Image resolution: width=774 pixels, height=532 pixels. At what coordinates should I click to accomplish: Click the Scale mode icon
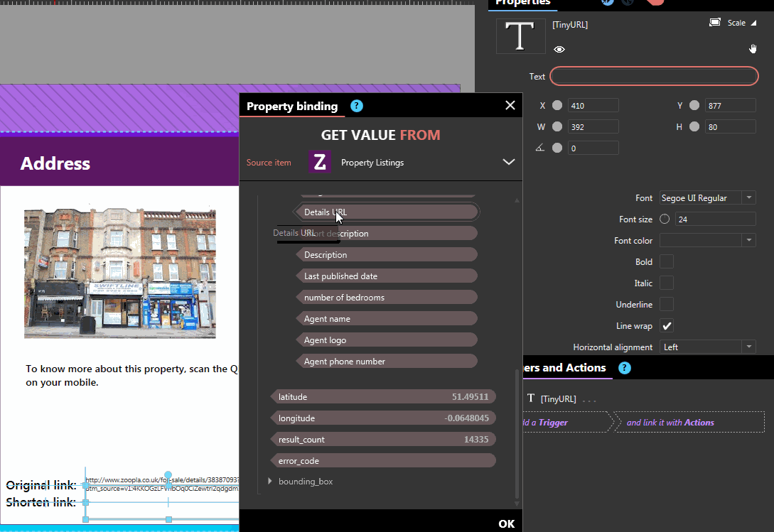click(715, 23)
